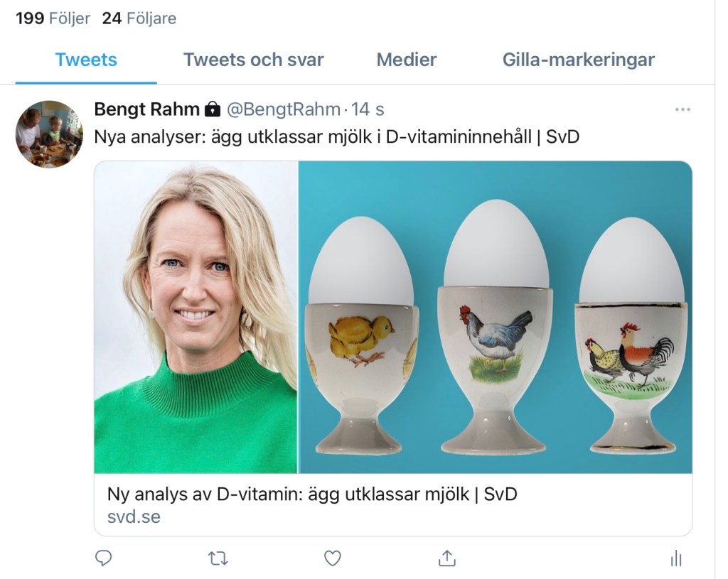This screenshot has width=728, height=579.
Task: Open the tweet's three-dot more menu
Action: [682, 109]
